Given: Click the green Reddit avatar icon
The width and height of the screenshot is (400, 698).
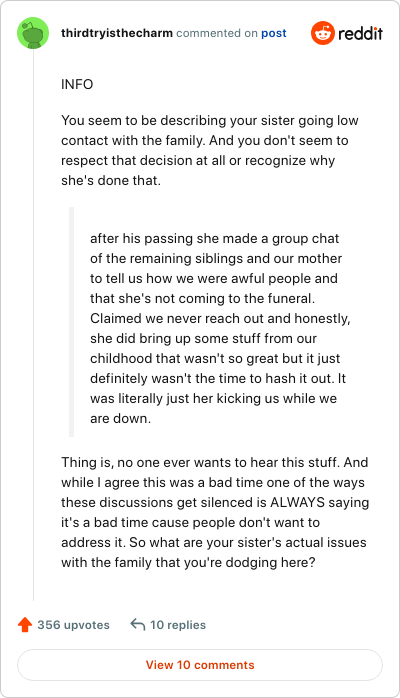Looking at the screenshot, I should (x=33, y=33).
